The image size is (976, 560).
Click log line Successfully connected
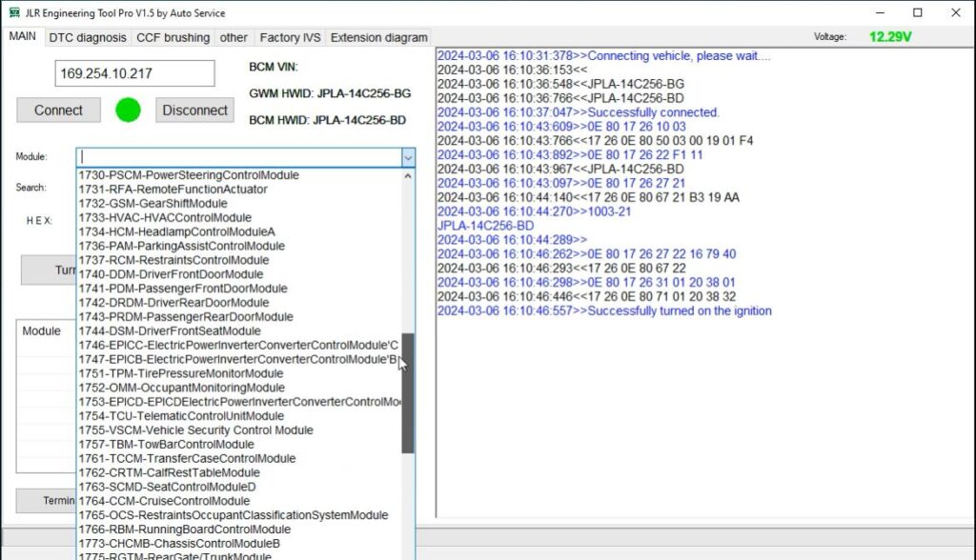[x=579, y=112]
